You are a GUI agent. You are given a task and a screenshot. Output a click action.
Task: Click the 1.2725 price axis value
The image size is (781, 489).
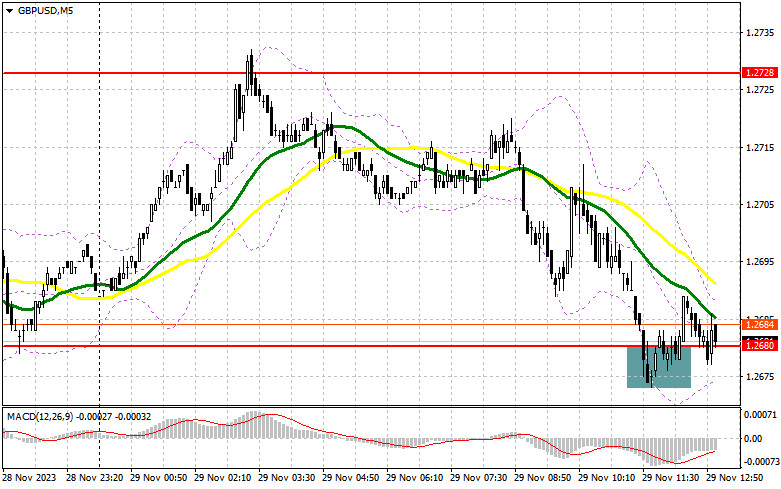760,90
